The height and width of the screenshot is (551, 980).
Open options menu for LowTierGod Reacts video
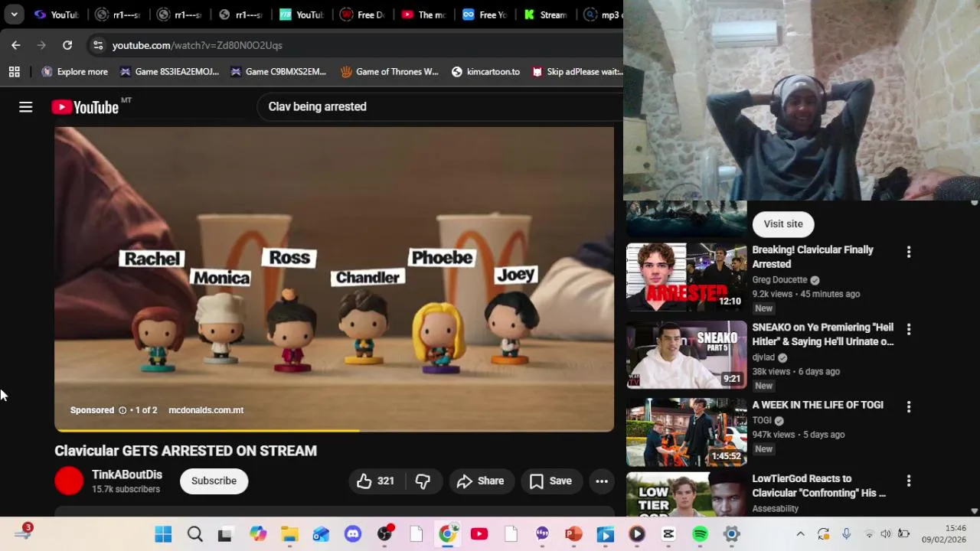(x=909, y=481)
